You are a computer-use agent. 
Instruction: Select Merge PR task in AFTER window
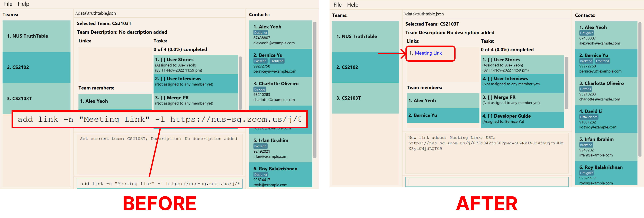tap(522, 102)
